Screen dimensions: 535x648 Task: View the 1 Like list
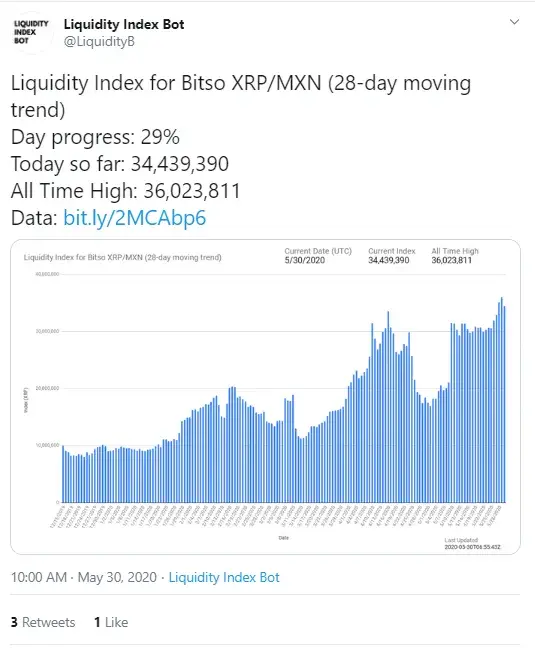(x=111, y=622)
